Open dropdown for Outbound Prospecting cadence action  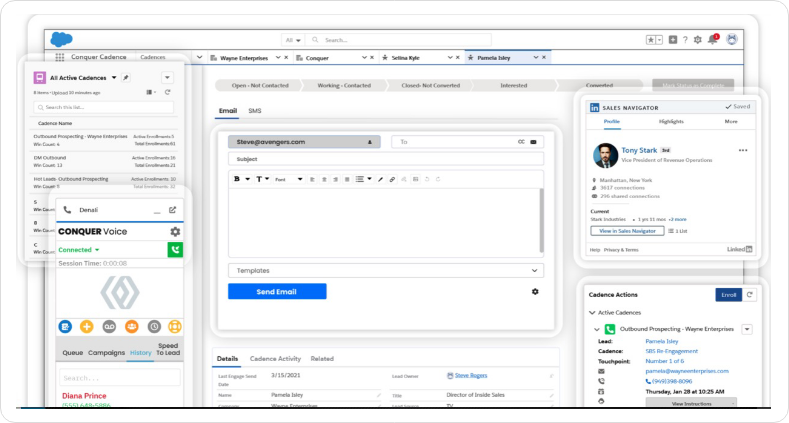click(x=747, y=329)
